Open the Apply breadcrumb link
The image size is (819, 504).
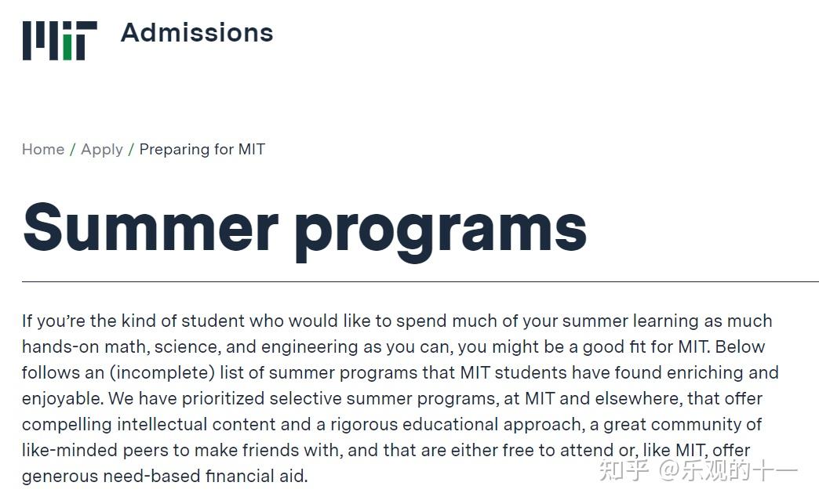click(x=102, y=150)
